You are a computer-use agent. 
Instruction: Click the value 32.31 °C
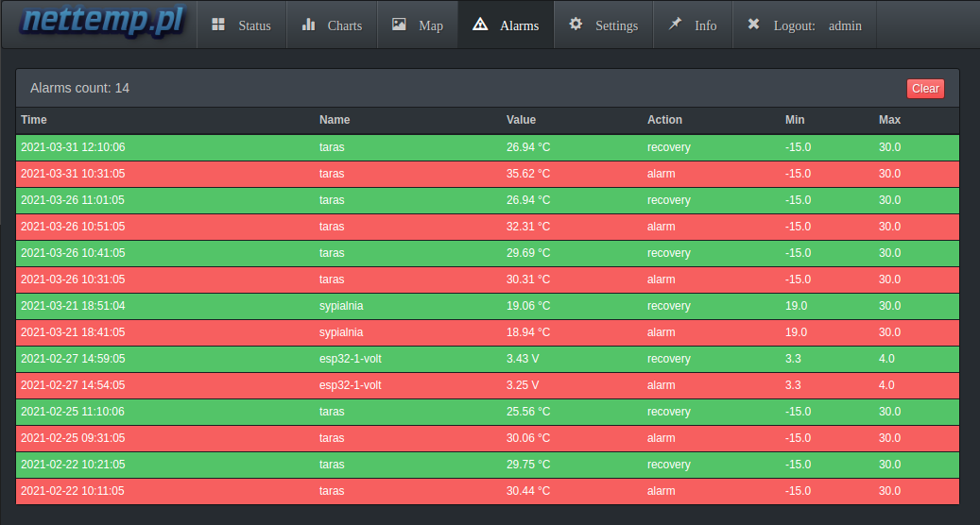(x=528, y=227)
